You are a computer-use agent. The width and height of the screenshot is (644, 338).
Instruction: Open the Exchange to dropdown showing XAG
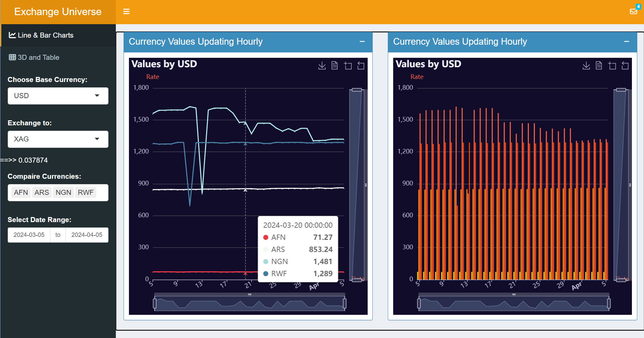(57, 139)
